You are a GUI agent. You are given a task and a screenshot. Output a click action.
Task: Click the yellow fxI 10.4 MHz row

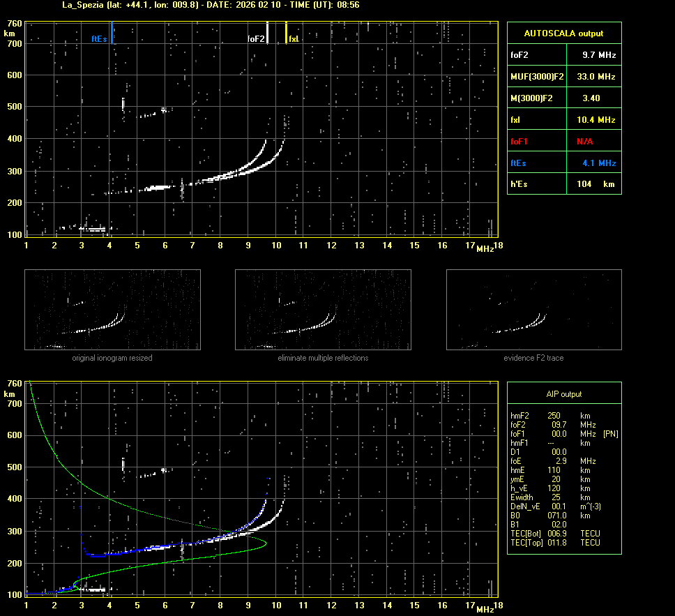(563, 120)
